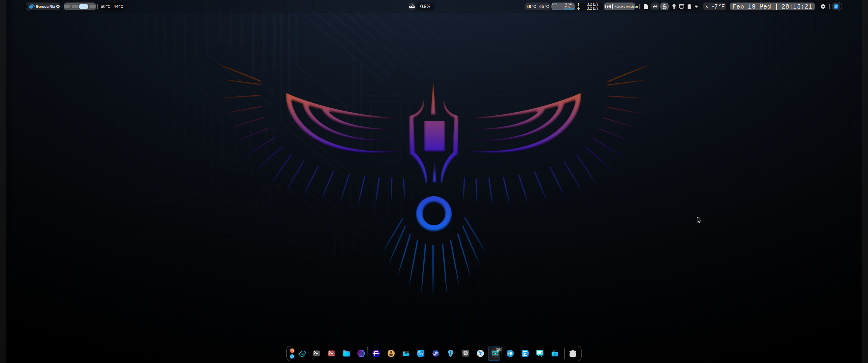Open the blue audio mixer sliders app
This screenshot has width=868, height=363.
pos(421,354)
